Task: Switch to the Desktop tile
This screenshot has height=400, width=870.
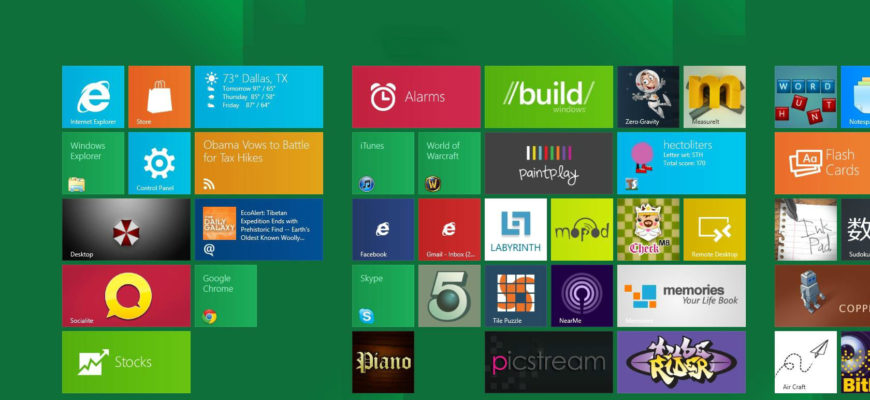Action: (x=126, y=229)
